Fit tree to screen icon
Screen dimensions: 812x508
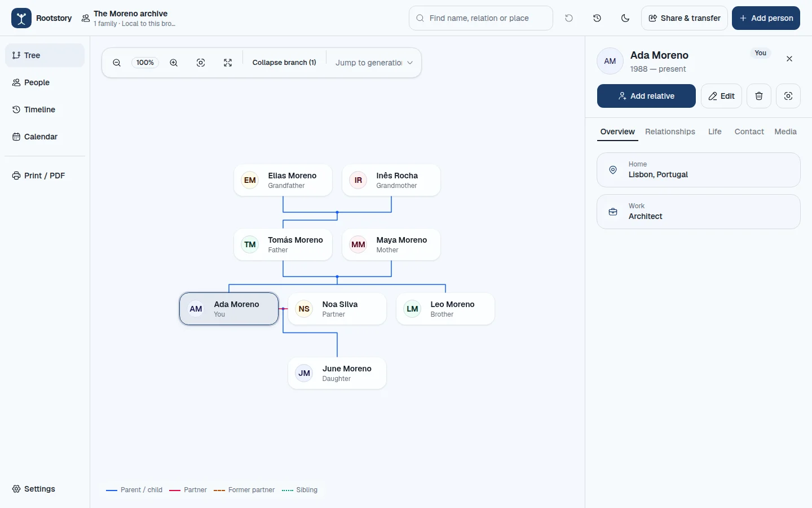coord(228,63)
